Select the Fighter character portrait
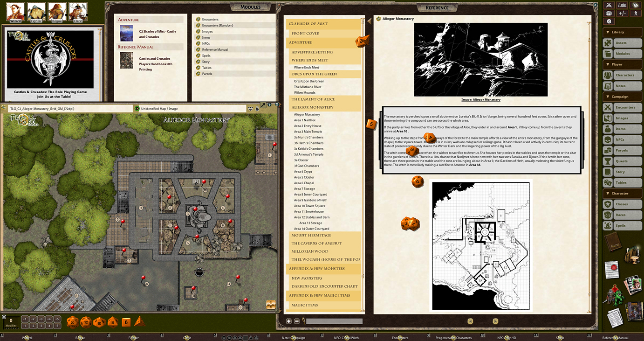644x341 pixels. click(36, 12)
